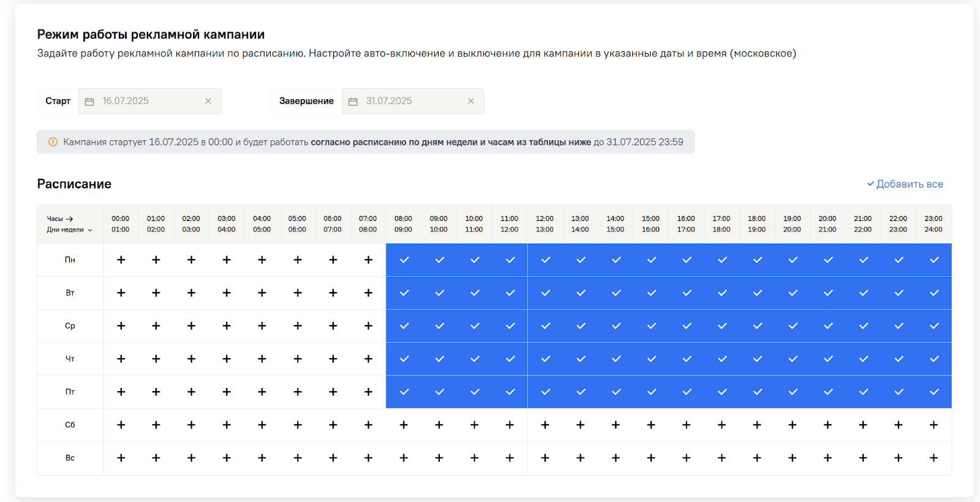Add Сб 00:00–01:00 slot with plus
980x502 pixels.
click(x=121, y=425)
